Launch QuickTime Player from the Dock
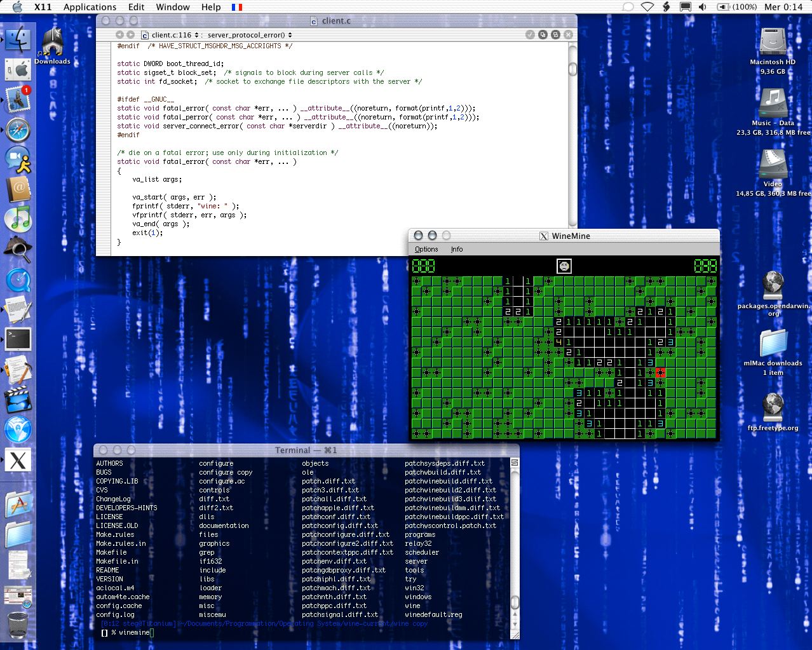Image resolution: width=812 pixels, height=650 pixels. click(x=18, y=280)
